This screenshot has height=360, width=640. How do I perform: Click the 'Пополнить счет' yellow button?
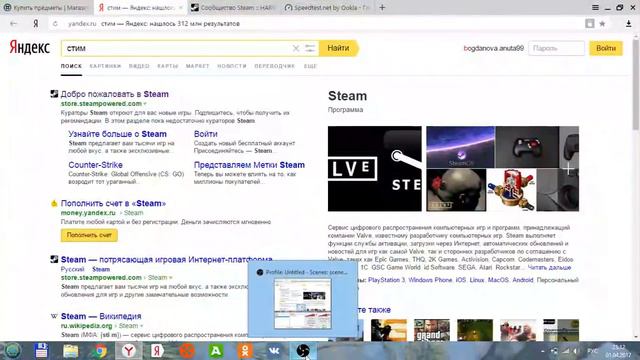(89, 235)
